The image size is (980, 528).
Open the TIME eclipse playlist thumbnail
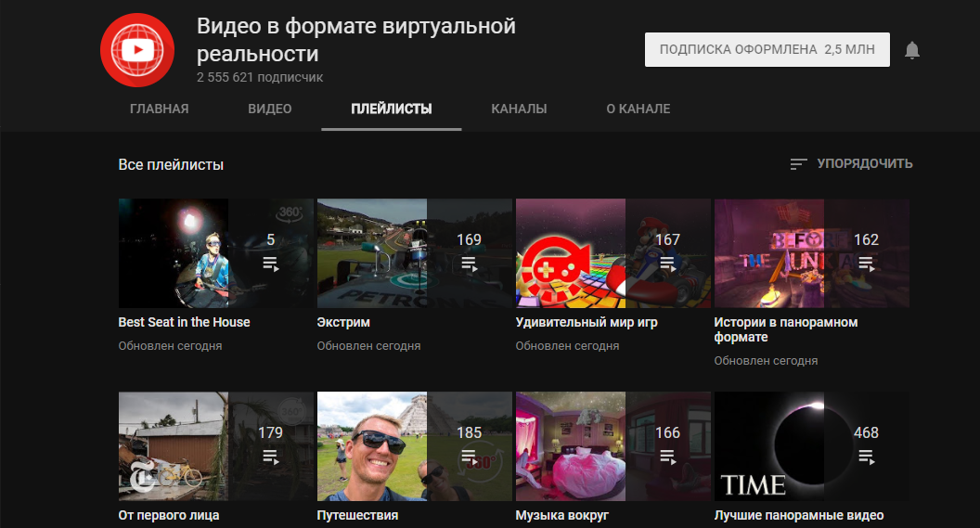[x=768, y=445]
